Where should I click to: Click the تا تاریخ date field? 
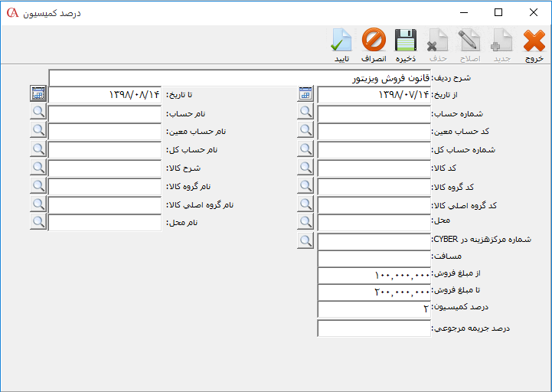(x=105, y=94)
